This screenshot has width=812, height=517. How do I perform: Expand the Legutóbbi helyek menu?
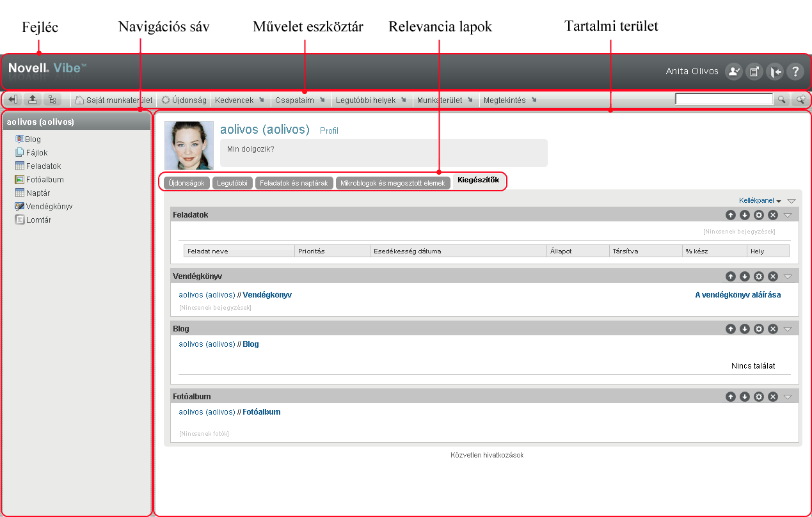tap(371, 100)
